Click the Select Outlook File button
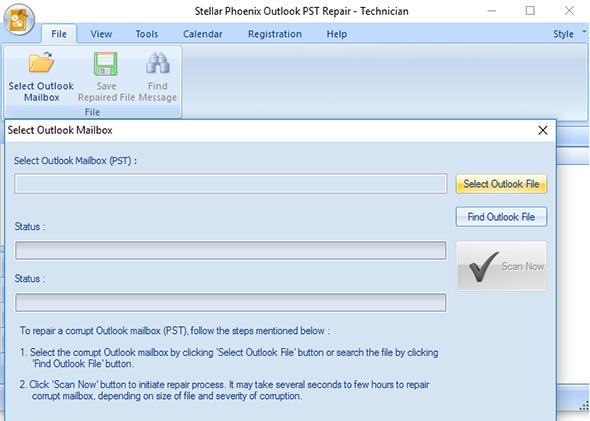 501,184
